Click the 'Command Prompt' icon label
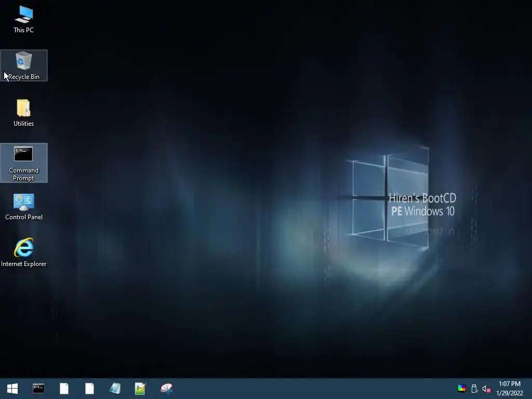This screenshot has height=399, width=532. [x=24, y=174]
